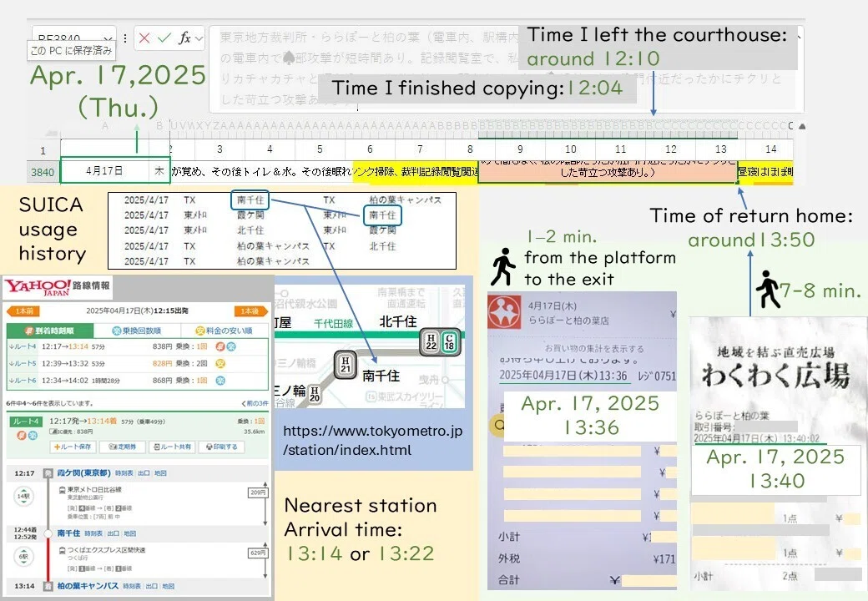Click the scroll-up arrow beside column headers
Screen dimensions: 868x601
click(801, 126)
